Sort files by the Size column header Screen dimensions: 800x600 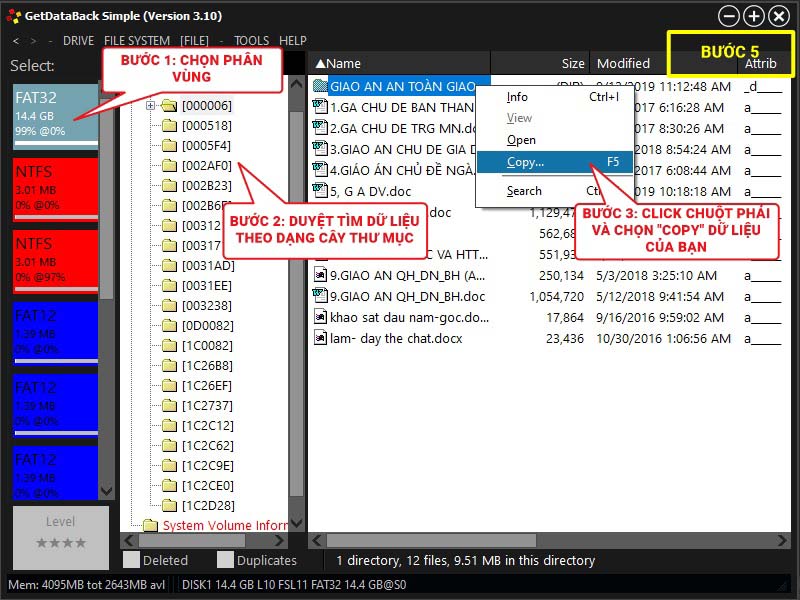(540, 63)
